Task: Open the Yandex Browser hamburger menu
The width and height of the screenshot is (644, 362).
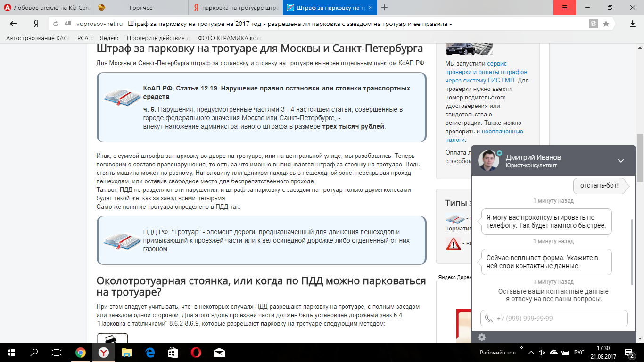Action: [x=565, y=8]
